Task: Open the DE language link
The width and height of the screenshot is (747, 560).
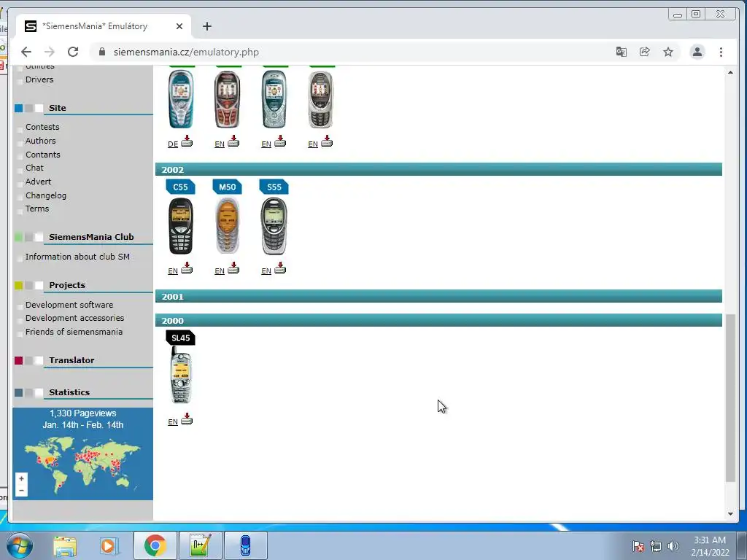Action: pyautogui.click(x=173, y=144)
